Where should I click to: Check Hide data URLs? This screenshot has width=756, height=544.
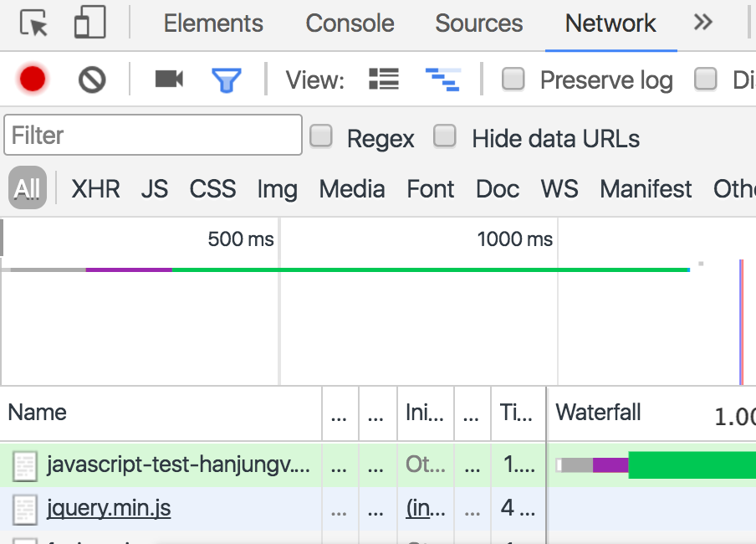click(x=445, y=136)
